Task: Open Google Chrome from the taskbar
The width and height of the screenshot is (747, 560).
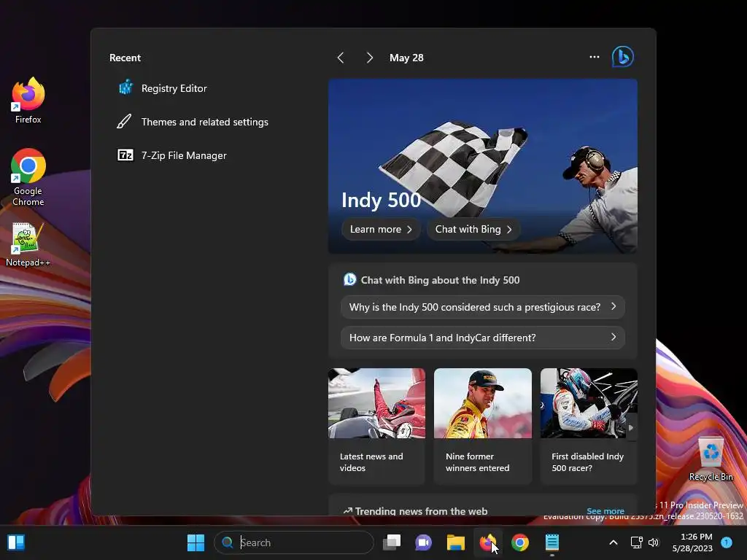Action: coord(519,542)
